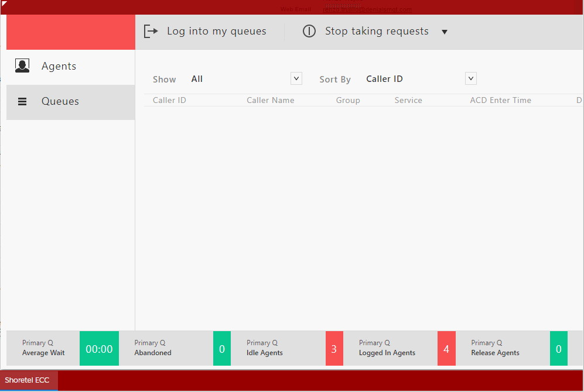
Task: Click the Release Agents green tile showing 0
Action: (x=559, y=349)
